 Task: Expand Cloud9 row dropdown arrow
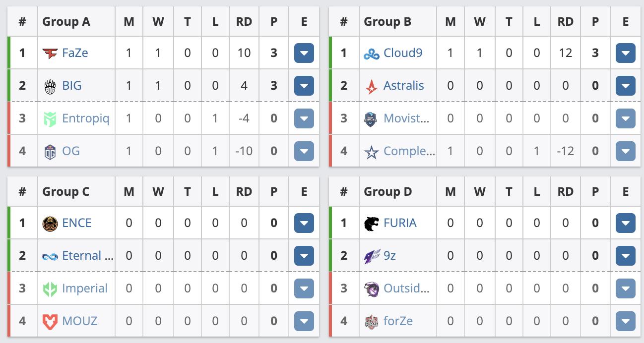[x=625, y=53]
